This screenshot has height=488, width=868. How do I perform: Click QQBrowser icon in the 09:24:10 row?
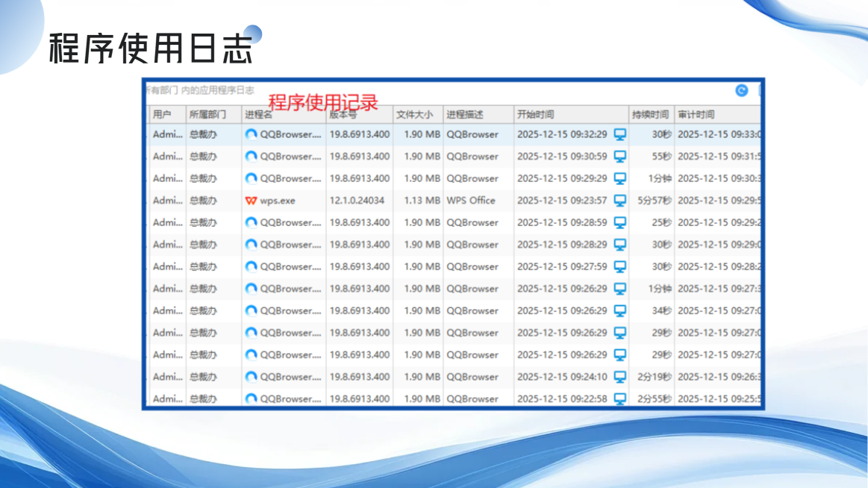click(252, 377)
